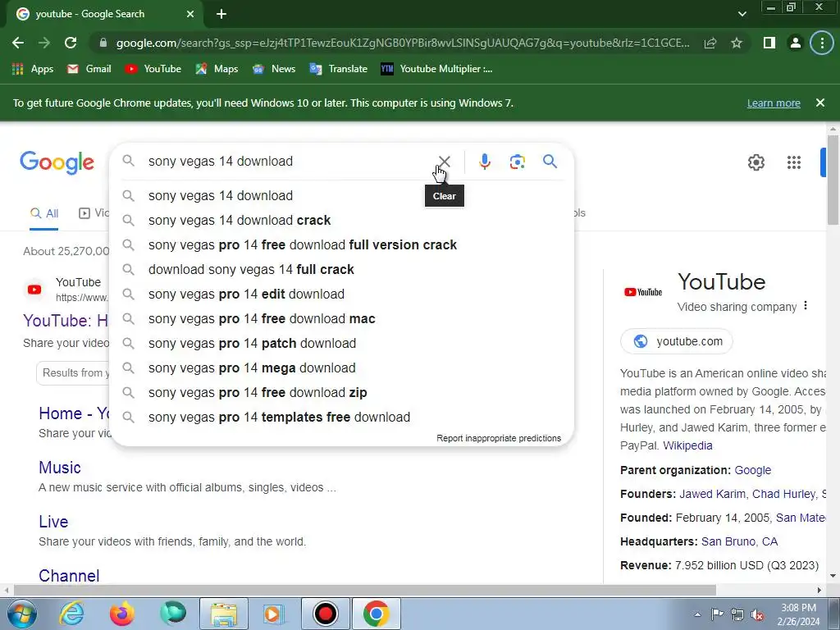Screen dimensions: 840x630
Task: Open Music sitelink result
Action: (x=59, y=468)
